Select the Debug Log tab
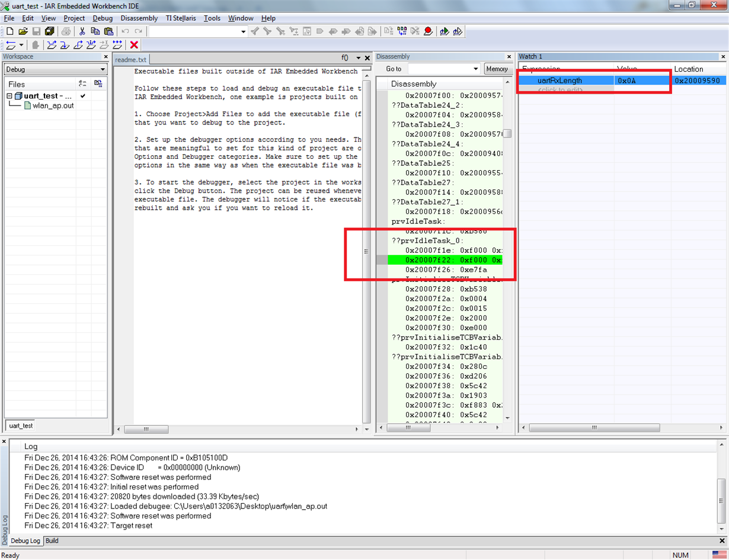This screenshot has height=560, width=729. coord(25,541)
